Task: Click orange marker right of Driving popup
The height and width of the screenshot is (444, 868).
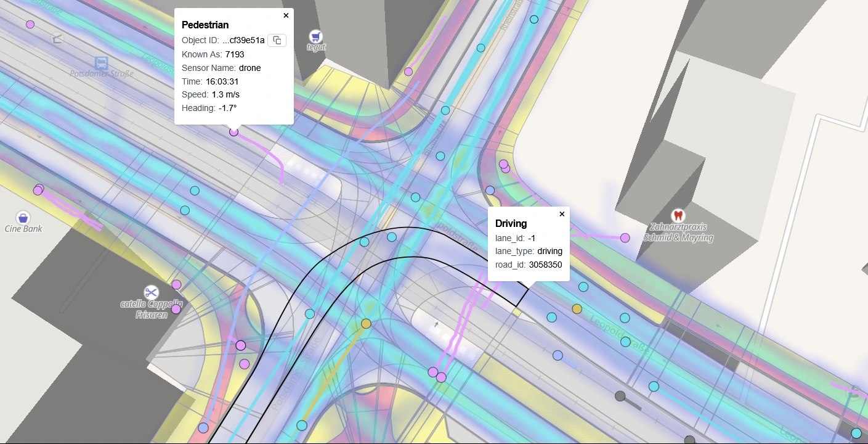Action: (x=577, y=308)
